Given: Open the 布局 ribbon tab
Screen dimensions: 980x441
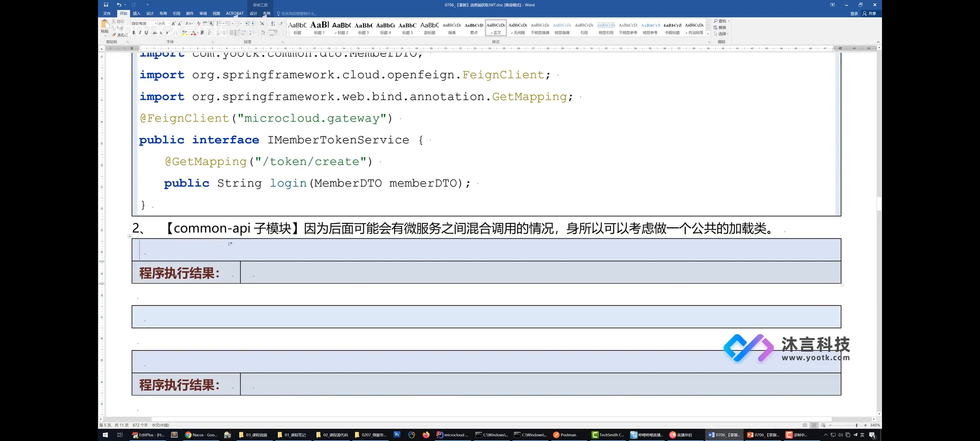Looking at the screenshot, I should 162,14.
